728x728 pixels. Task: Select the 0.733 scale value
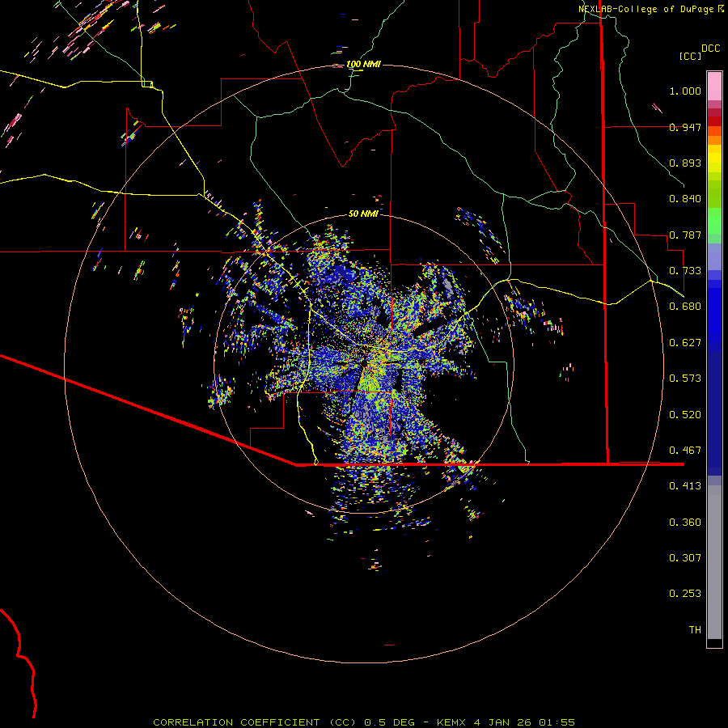point(685,271)
